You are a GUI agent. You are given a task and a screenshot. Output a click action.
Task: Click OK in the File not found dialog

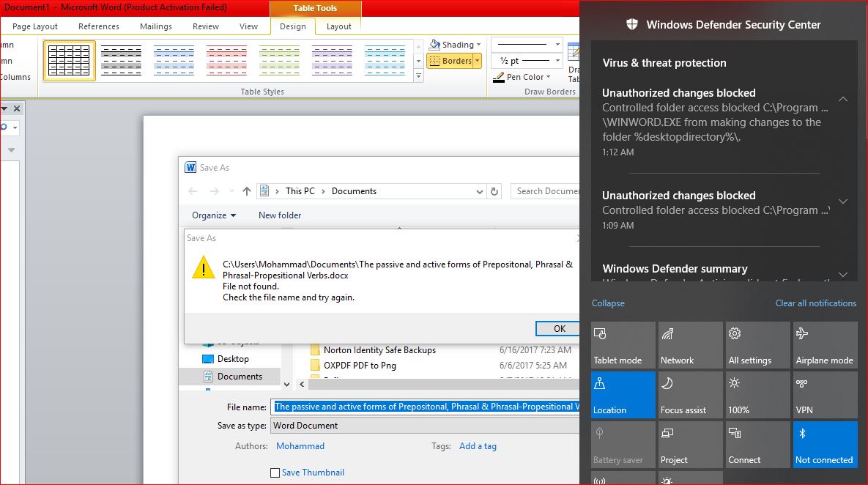tap(559, 329)
